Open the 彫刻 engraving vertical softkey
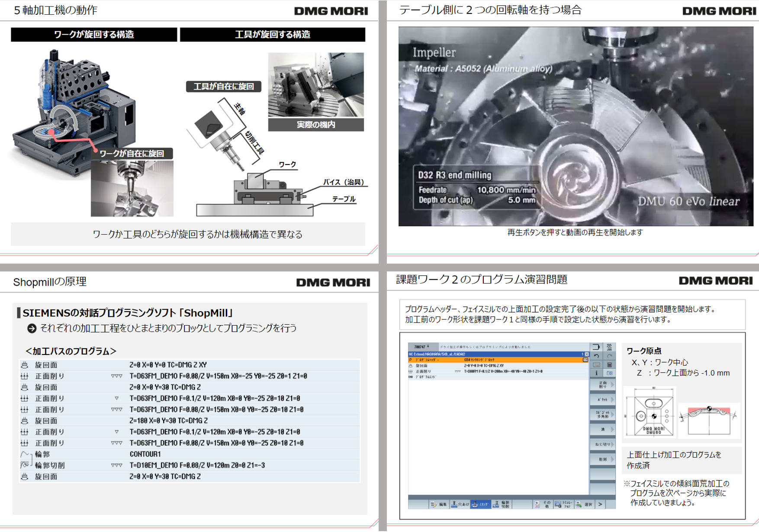The height and width of the screenshot is (532, 759). pyautogui.click(x=603, y=459)
